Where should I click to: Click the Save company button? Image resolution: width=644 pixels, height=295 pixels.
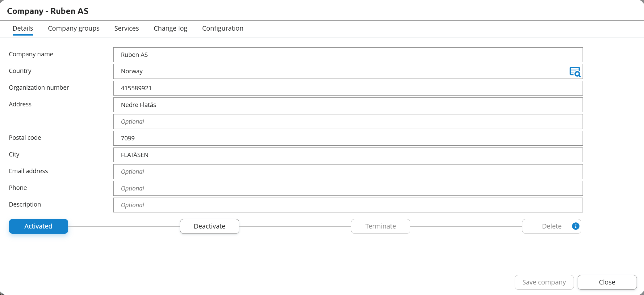click(544, 282)
